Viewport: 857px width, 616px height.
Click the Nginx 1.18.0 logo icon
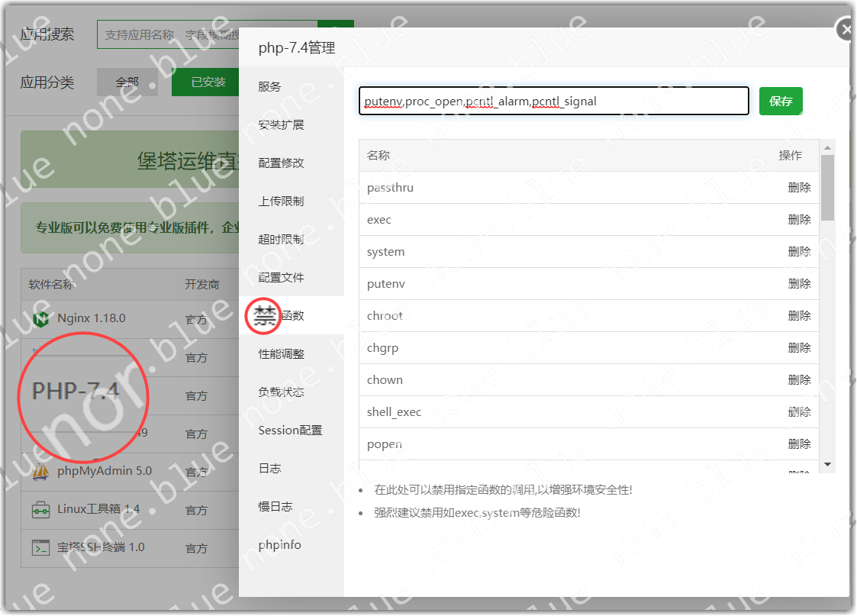coord(40,318)
